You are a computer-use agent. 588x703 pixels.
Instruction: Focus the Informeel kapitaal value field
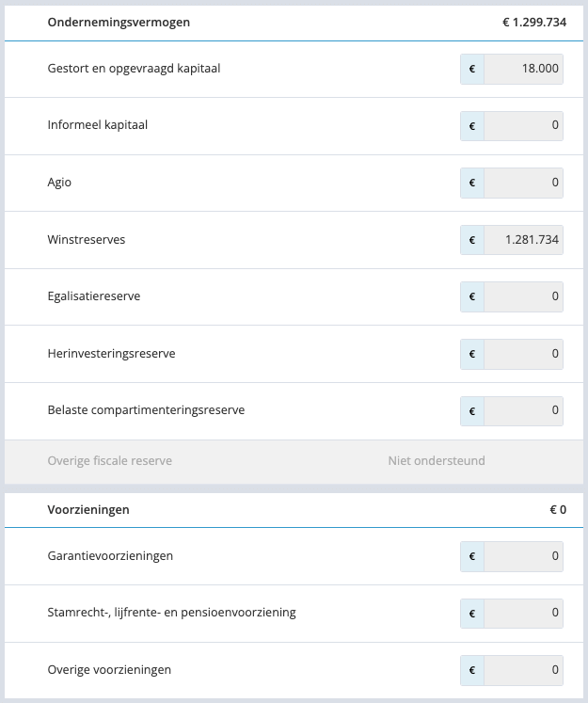[523, 126]
